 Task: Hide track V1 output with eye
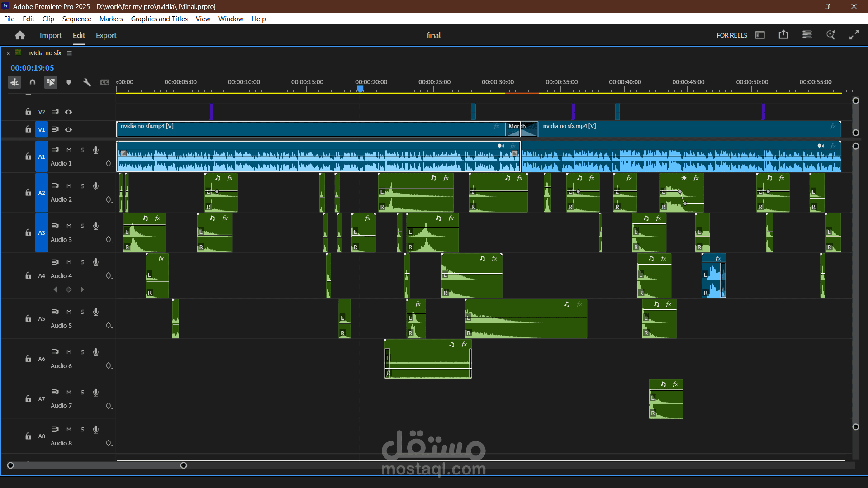click(69, 129)
